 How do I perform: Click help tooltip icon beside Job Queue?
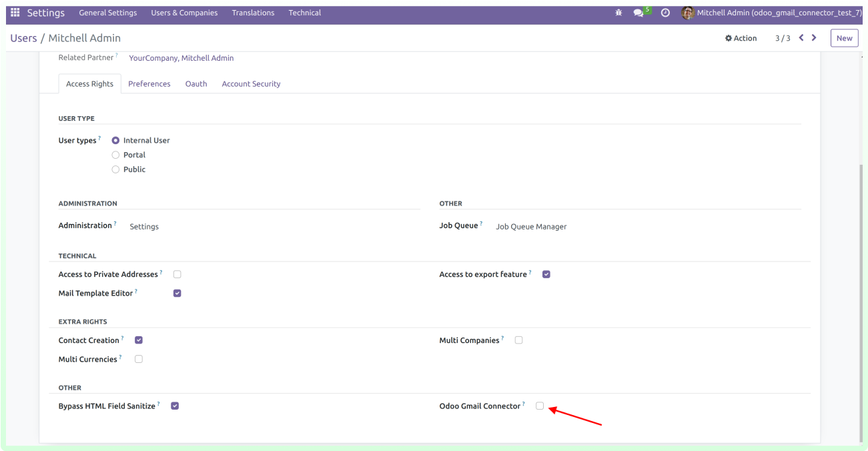[x=481, y=223]
